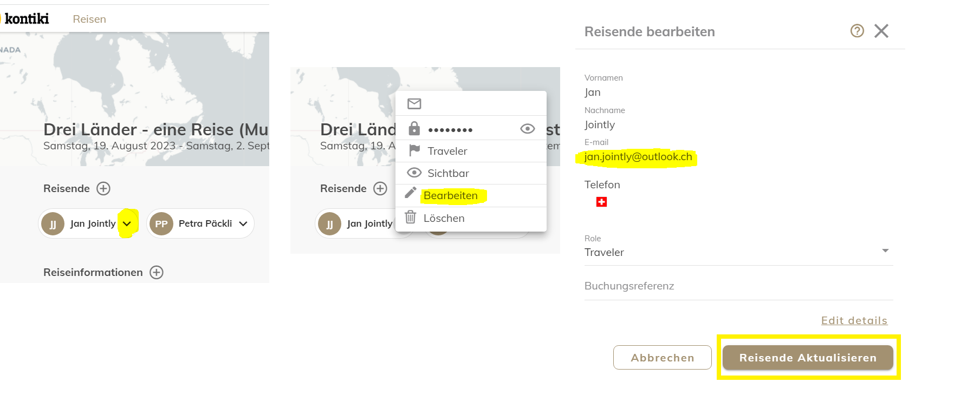980x395 pixels.
Task: Click the plus icon beside Reiseinformationen
Action: 157,272
